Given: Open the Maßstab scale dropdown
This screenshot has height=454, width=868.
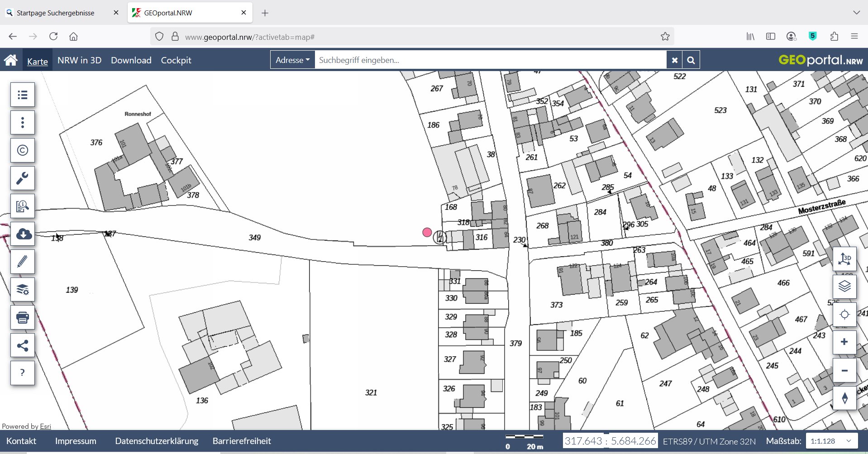Looking at the screenshot, I should click(x=831, y=441).
